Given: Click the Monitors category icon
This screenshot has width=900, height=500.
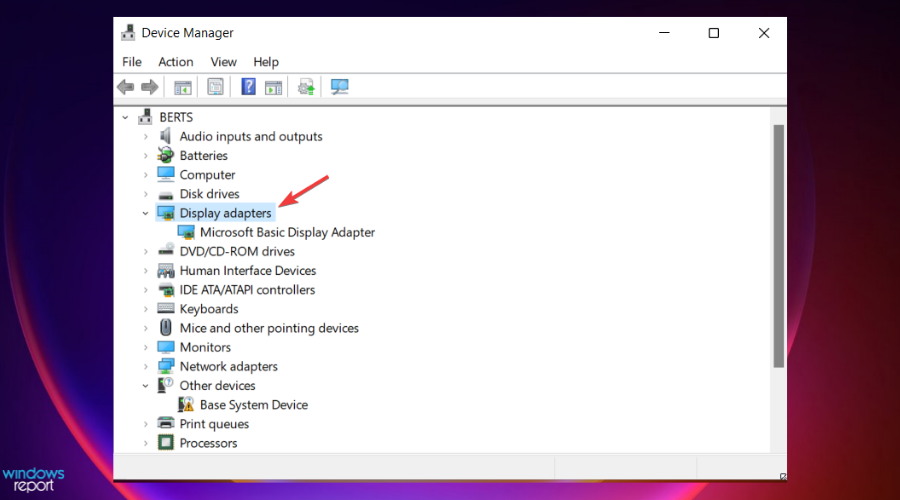Looking at the screenshot, I should pos(166,347).
